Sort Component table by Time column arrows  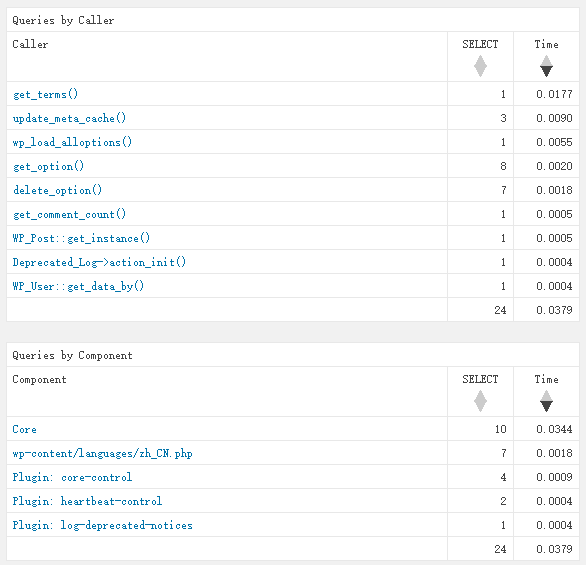tap(546, 401)
